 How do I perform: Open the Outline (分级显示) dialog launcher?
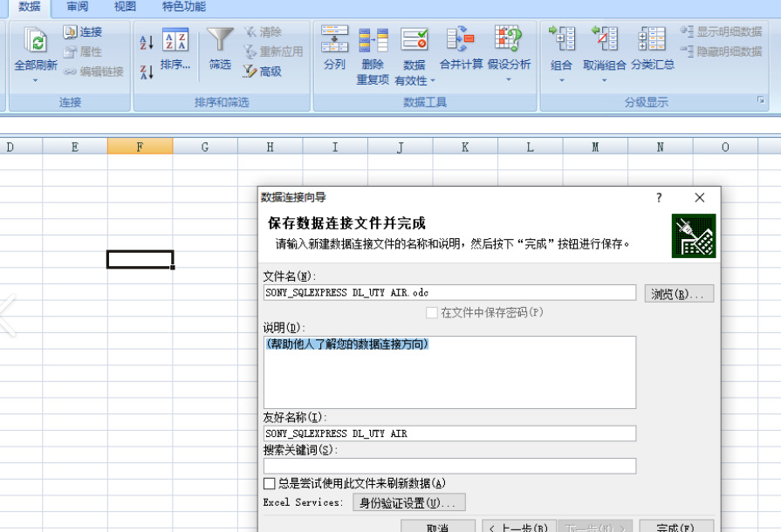click(x=761, y=100)
